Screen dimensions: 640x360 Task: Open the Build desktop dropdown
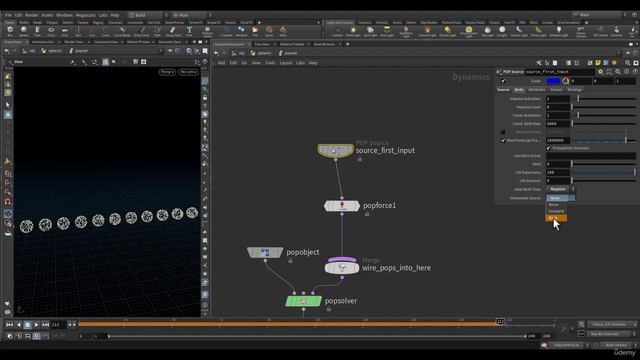coord(147,15)
